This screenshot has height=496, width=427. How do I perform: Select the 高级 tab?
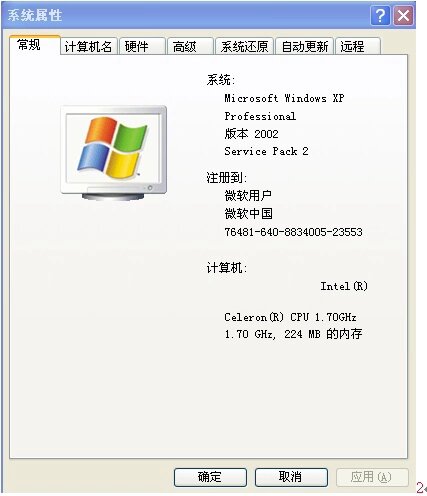coord(190,46)
